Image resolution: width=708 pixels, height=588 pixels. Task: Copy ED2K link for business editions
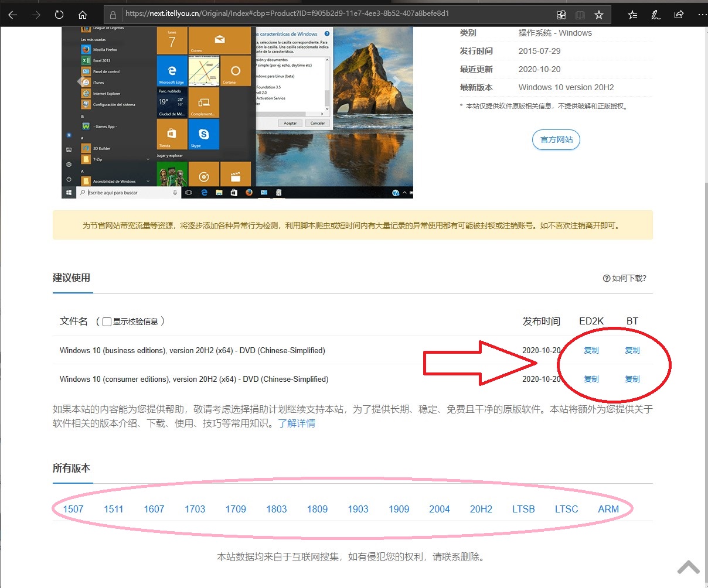point(591,350)
